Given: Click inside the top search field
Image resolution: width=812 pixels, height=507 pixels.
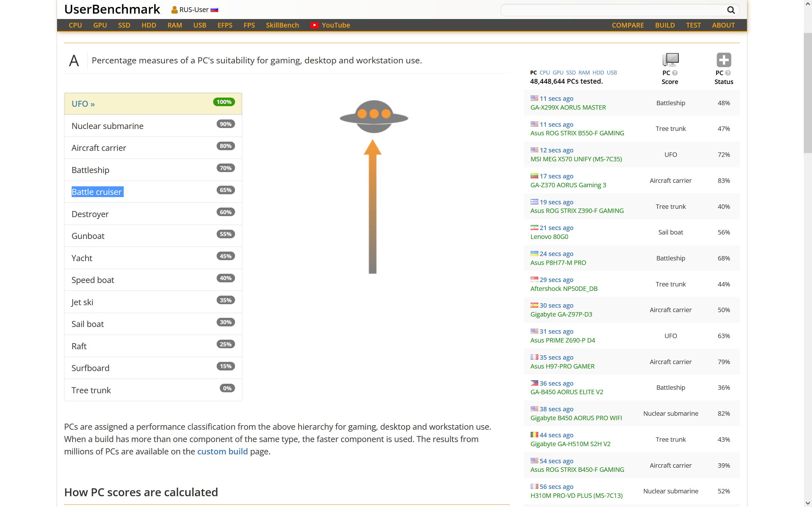Looking at the screenshot, I should (x=611, y=10).
